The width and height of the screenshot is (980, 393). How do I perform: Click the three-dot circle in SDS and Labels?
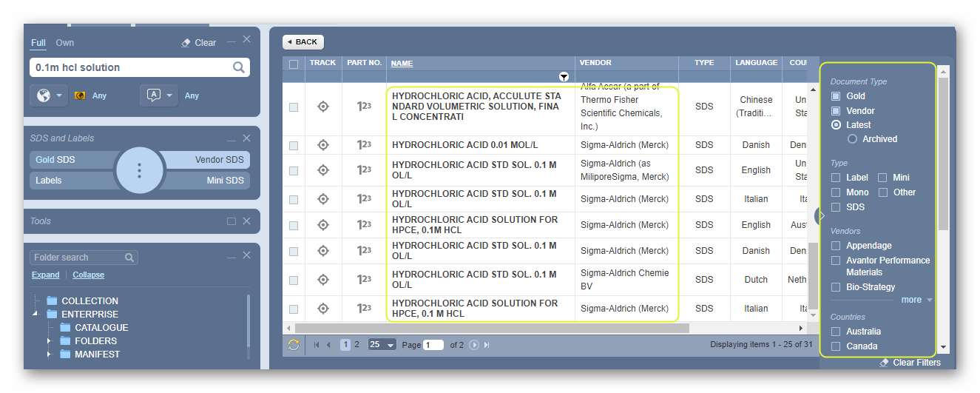click(x=139, y=170)
